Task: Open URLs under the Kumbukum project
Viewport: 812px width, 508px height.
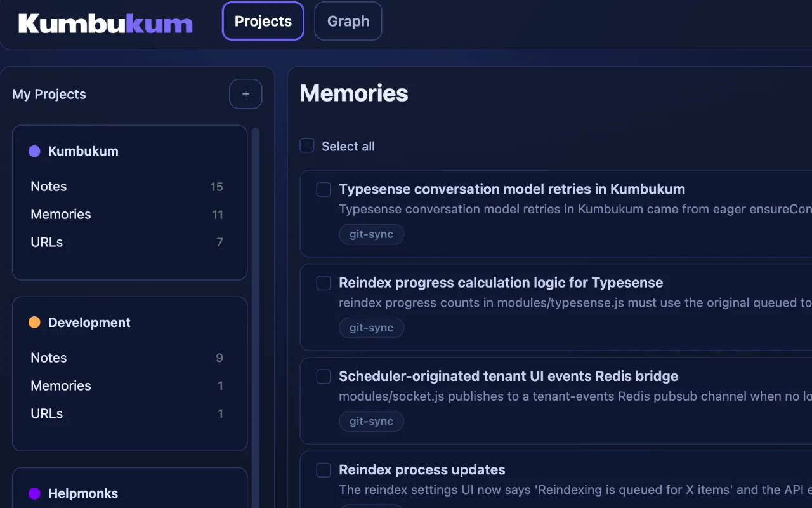Action: coord(46,242)
